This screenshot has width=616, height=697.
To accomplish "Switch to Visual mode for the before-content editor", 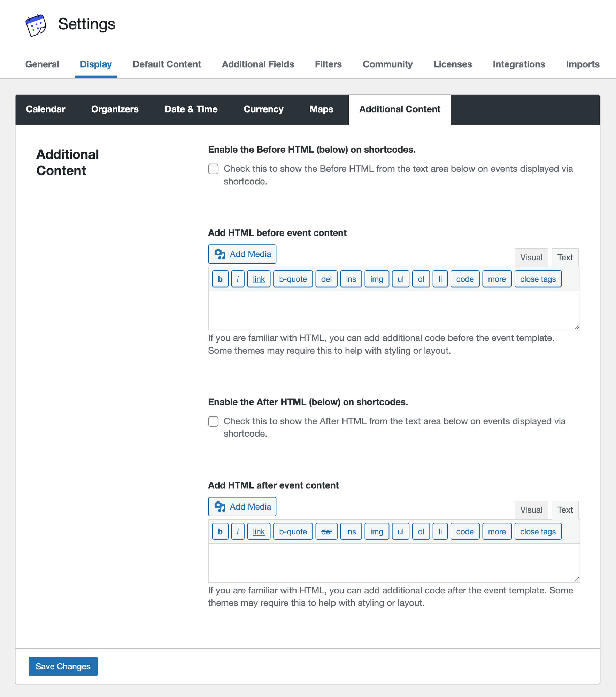I will tap(531, 257).
